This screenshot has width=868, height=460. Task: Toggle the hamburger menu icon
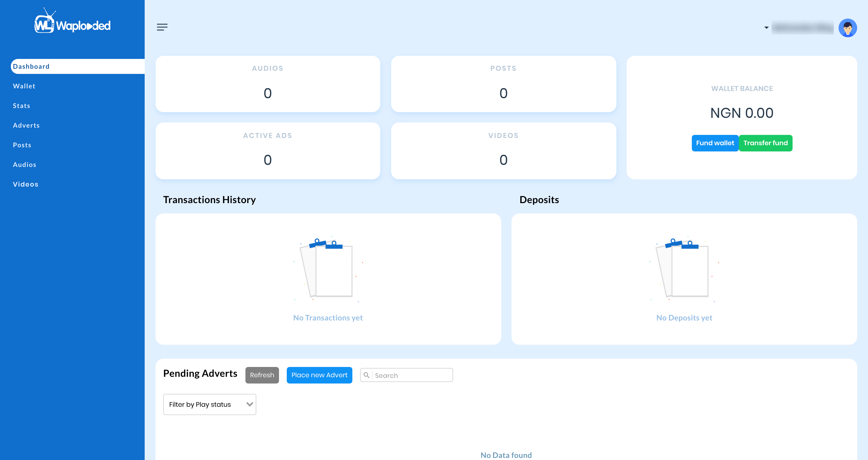162,27
